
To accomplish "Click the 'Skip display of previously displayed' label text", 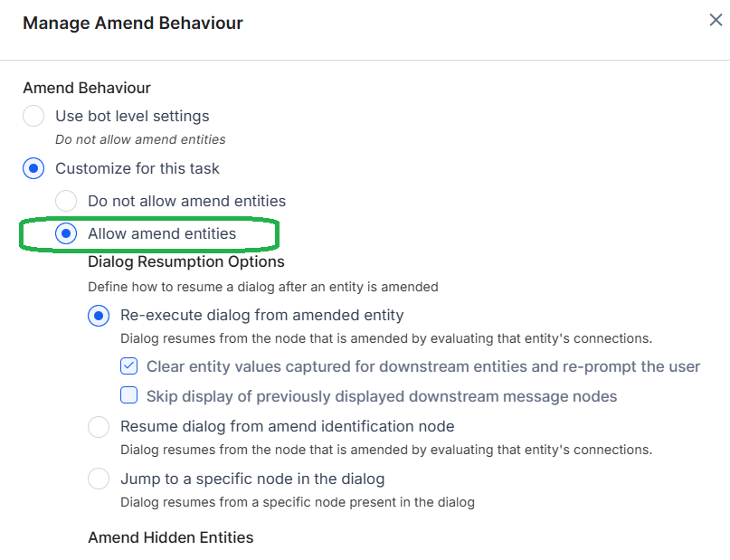I will [x=381, y=395].
